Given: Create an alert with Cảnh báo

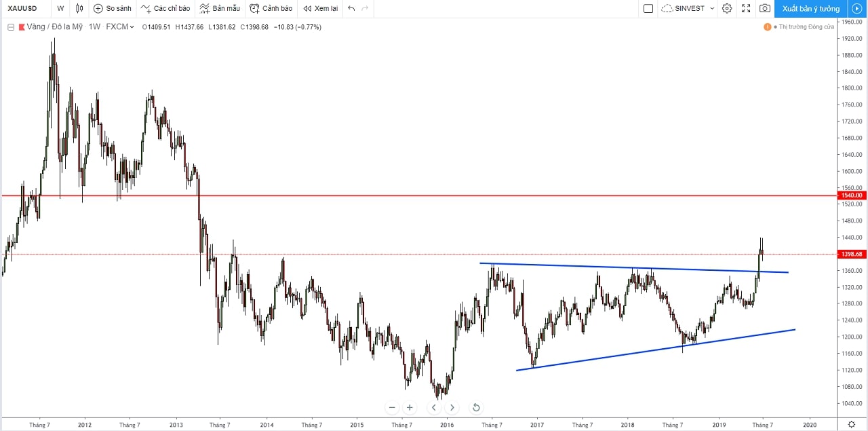Looking at the screenshot, I should pyautogui.click(x=271, y=9).
